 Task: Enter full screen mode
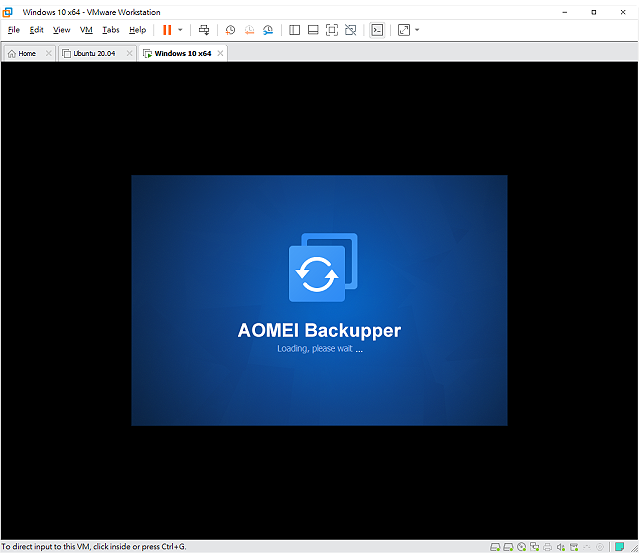[332, 30]
